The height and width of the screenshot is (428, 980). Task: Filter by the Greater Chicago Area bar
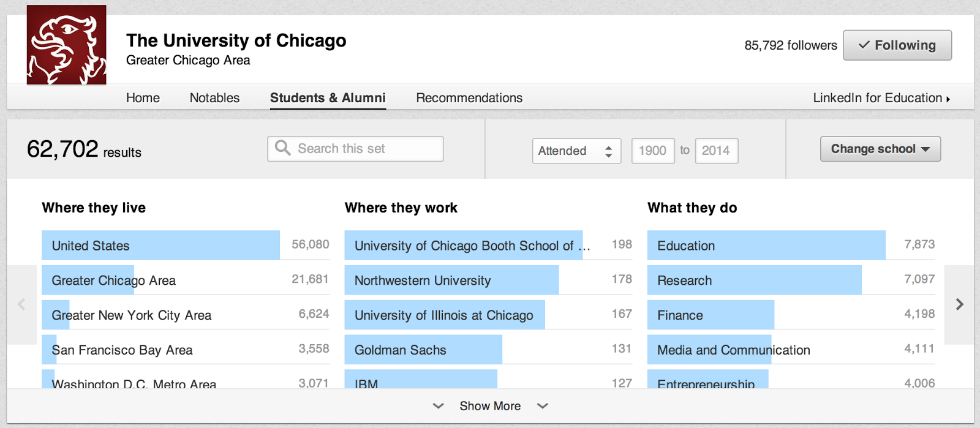(x=114, y=280)
